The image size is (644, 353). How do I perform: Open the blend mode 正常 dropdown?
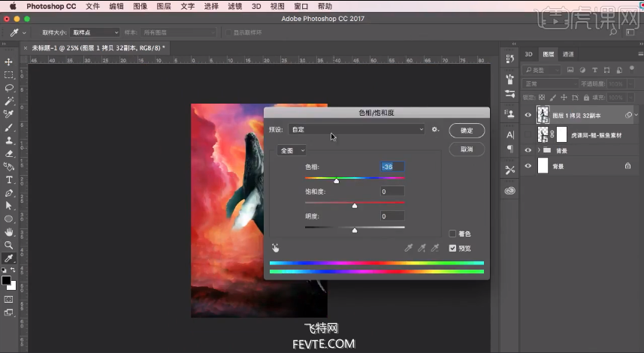tap(551, 83)
